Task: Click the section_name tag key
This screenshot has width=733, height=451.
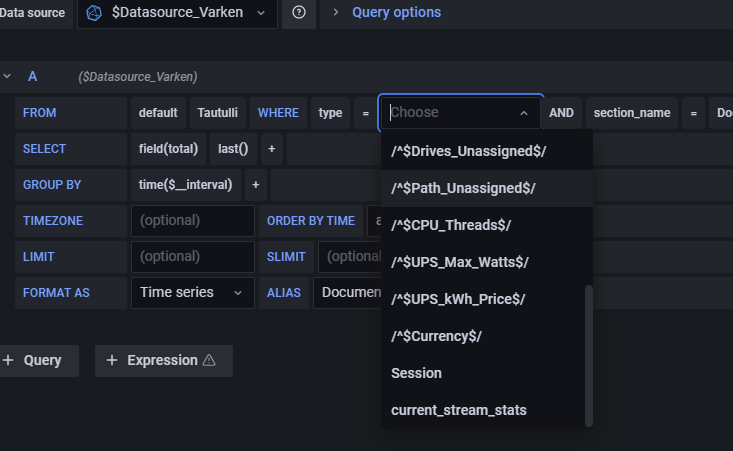Action: click(632, 113)
